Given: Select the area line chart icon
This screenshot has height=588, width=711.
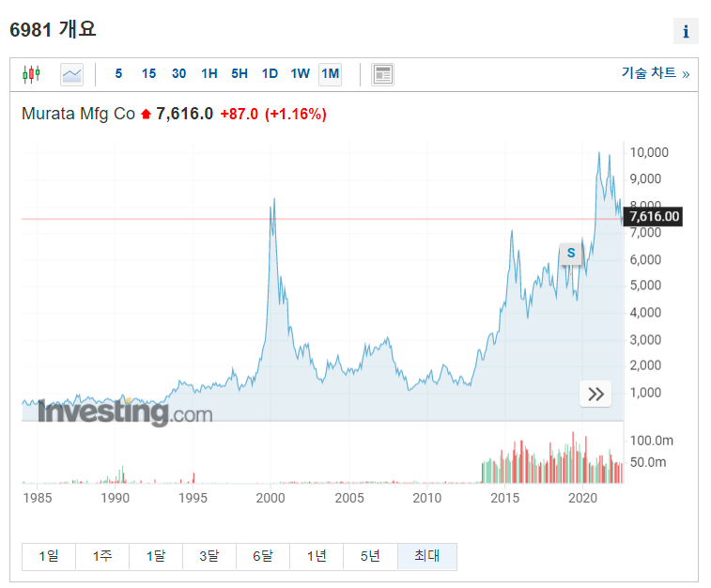Looking at the screenshot, I should (x=71, y=74).
